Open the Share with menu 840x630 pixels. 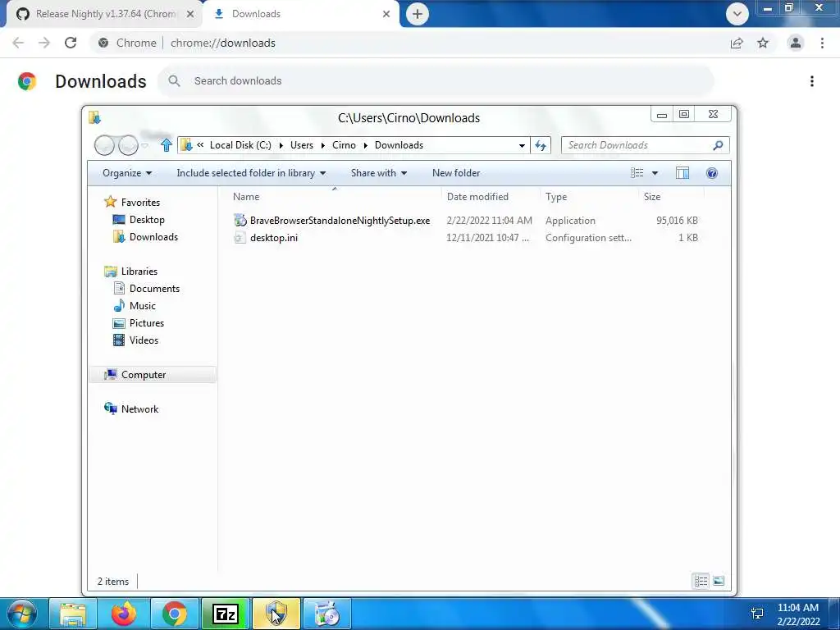click(379, 173)
